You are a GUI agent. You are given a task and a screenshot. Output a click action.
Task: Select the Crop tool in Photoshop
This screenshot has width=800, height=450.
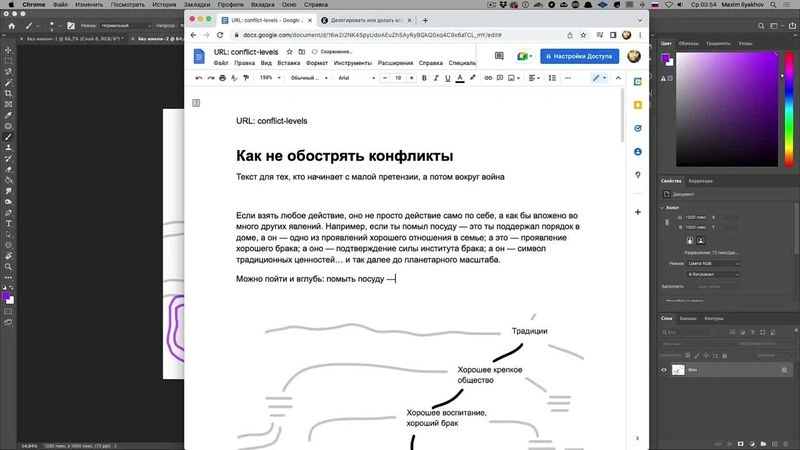pyautogui.click(x=8, y=93)
